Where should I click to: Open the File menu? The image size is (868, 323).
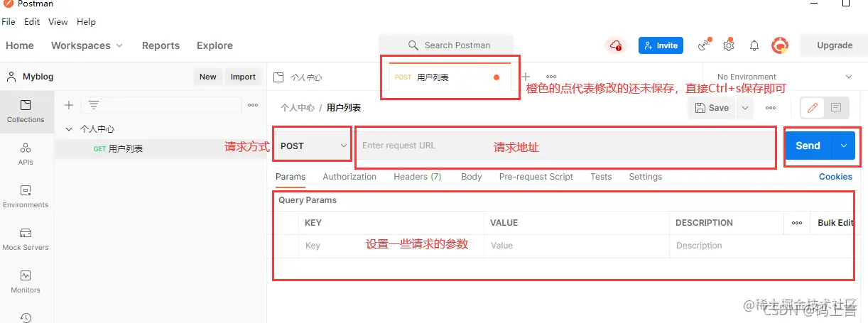(x=9, y=22)
